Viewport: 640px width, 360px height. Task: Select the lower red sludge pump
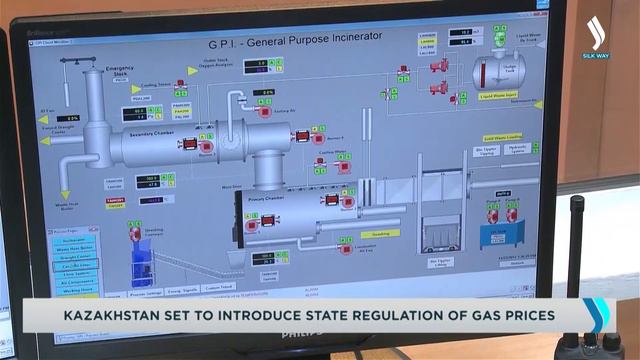click(439, 88)
